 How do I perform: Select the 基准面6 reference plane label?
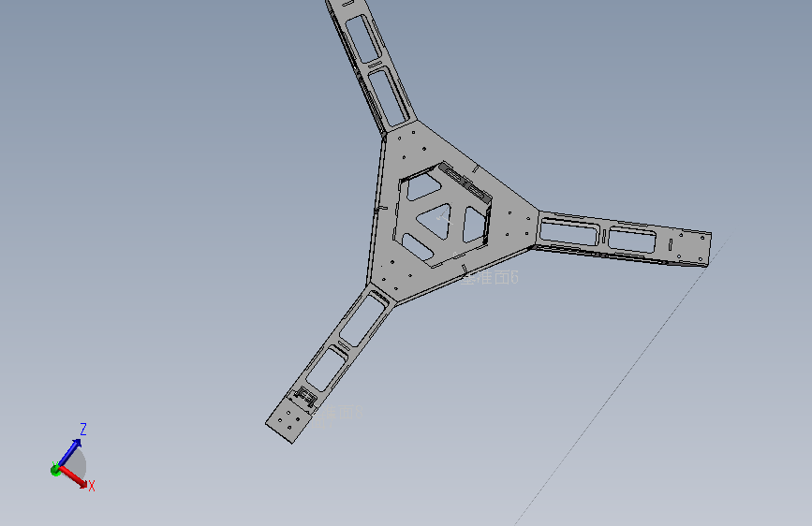490,277
